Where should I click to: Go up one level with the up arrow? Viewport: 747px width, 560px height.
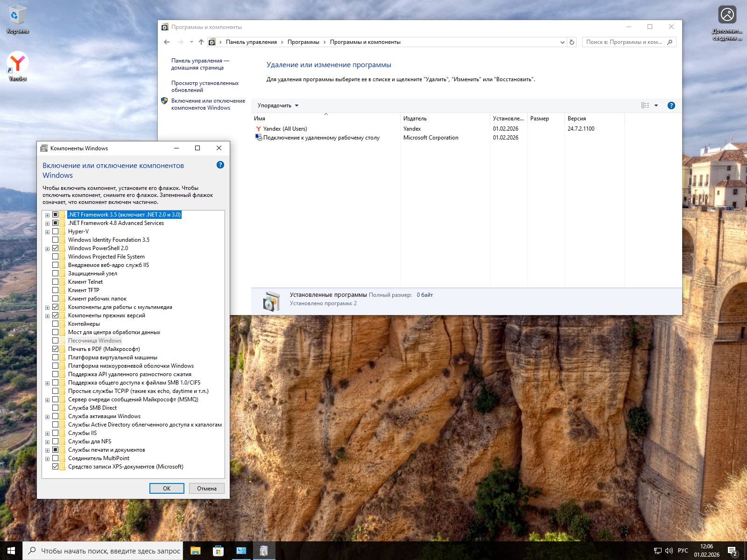coord(201,42)
